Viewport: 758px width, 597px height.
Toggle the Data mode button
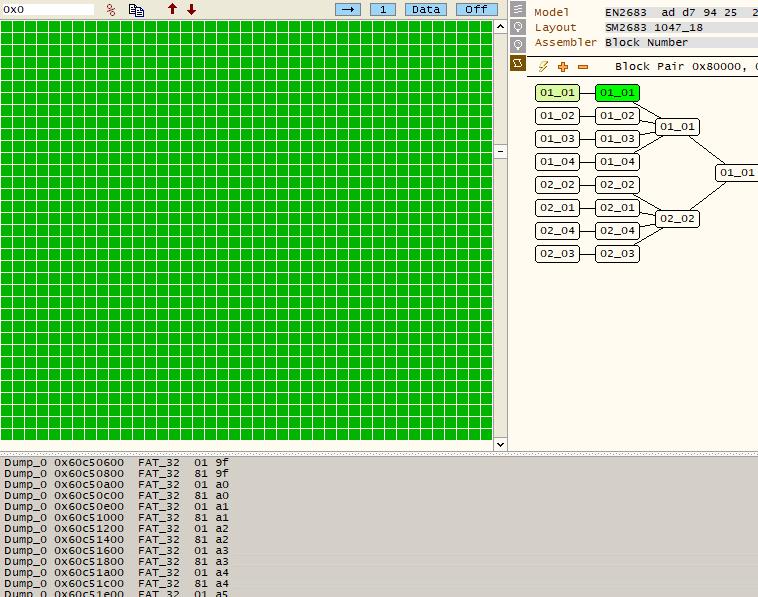pyautogui.click(x=426, y=9)
